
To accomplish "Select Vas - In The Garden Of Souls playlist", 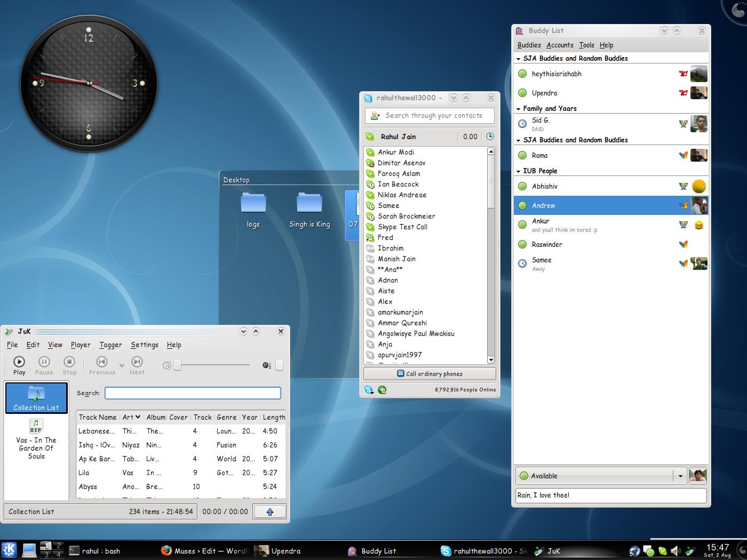I will 36,439.
